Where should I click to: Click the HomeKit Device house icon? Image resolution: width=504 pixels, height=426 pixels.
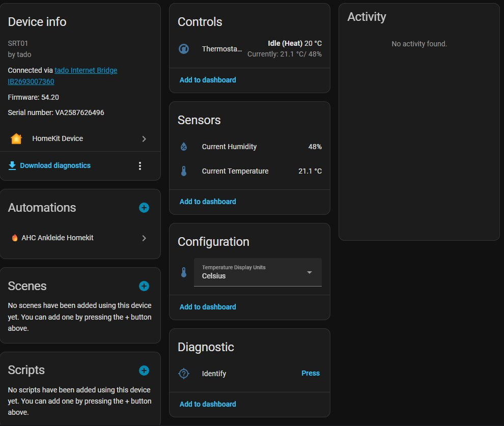pyautogui.click(x=16, y=139)
